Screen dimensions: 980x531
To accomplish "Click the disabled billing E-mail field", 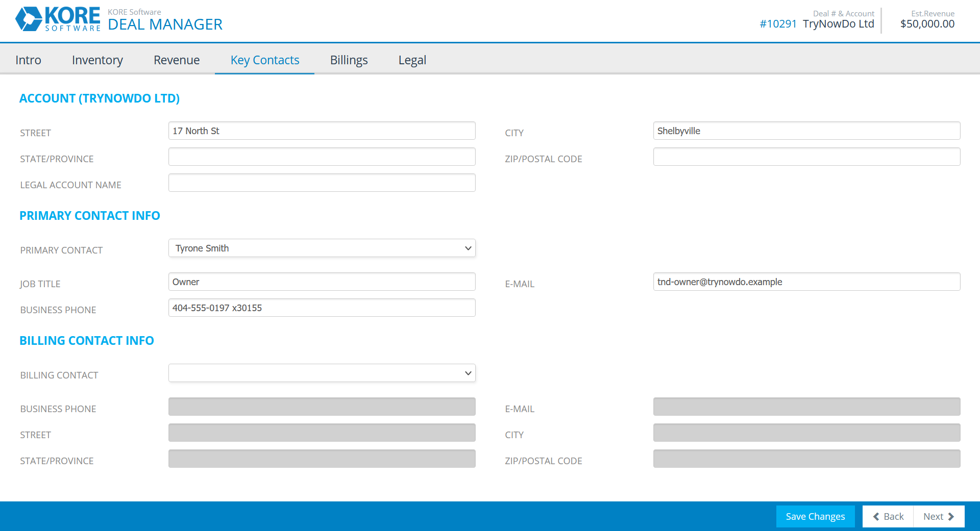I will coord(807,407).
